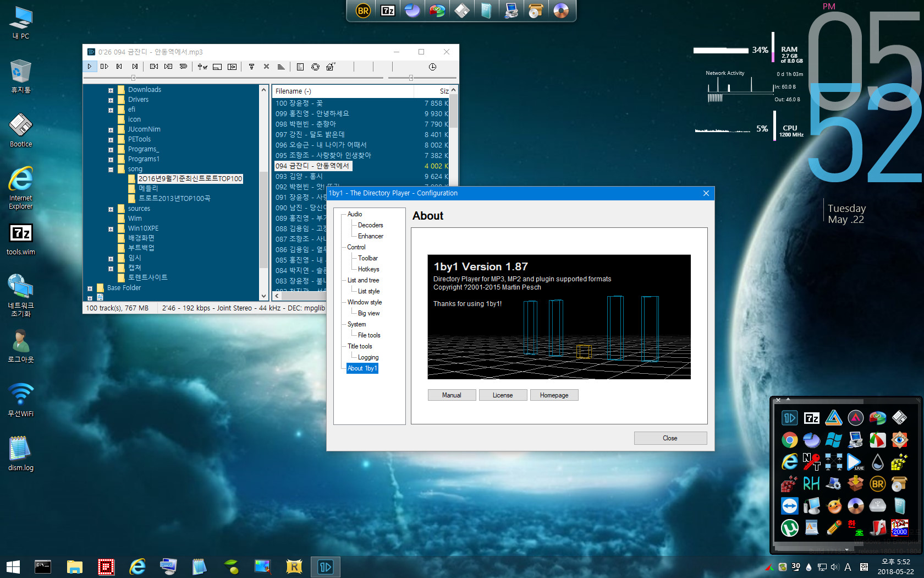Click the License button
Viewport: 924px width, 578px height.
503,395
